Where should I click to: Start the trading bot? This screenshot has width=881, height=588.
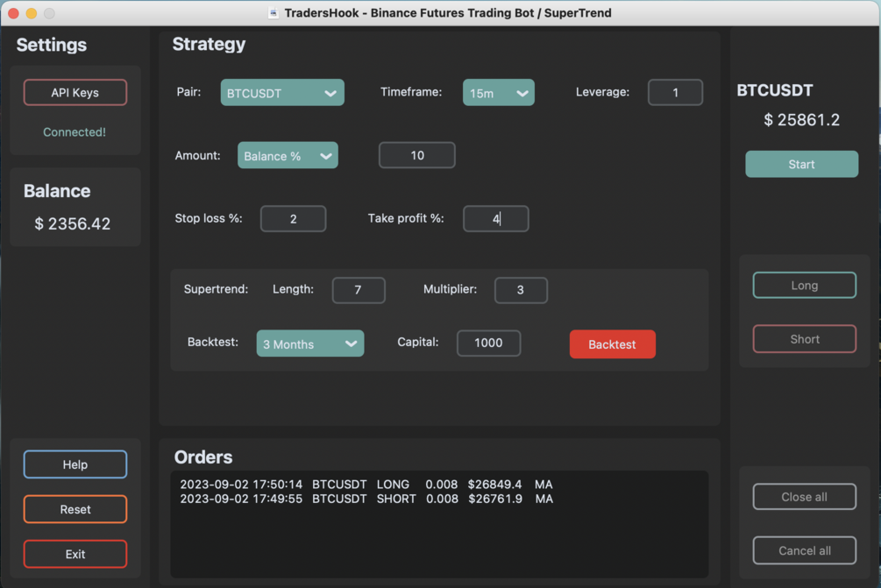(x=802, y=164)
